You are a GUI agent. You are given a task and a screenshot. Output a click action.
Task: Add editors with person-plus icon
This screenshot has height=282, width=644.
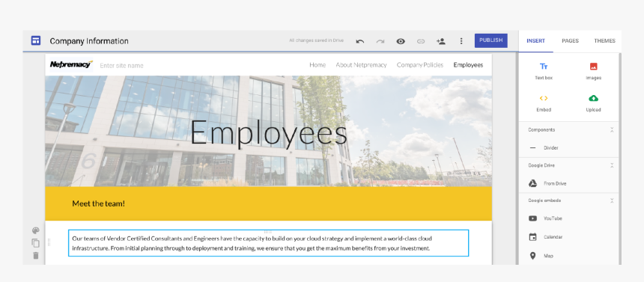pos(441,41)
